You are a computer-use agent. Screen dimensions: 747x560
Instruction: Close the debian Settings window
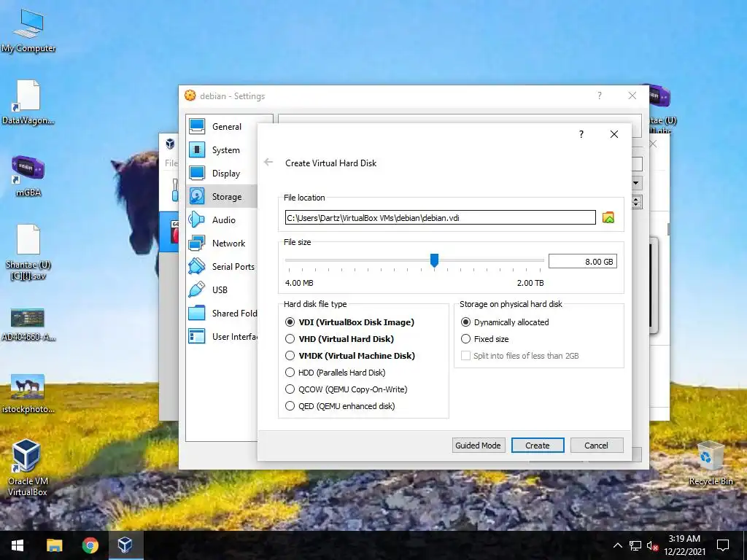(x=632, y=96)
